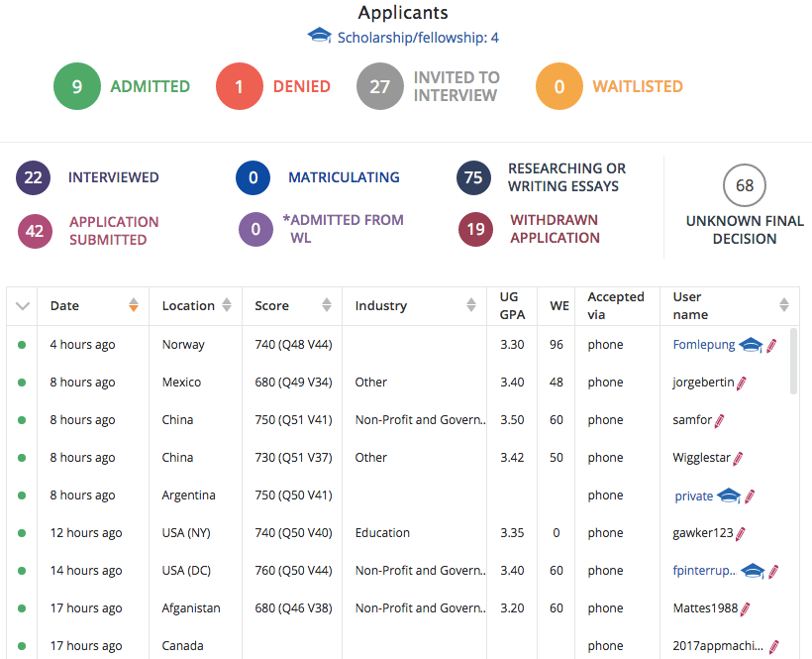Click scholarship cap icon in the header

(319, 37)
